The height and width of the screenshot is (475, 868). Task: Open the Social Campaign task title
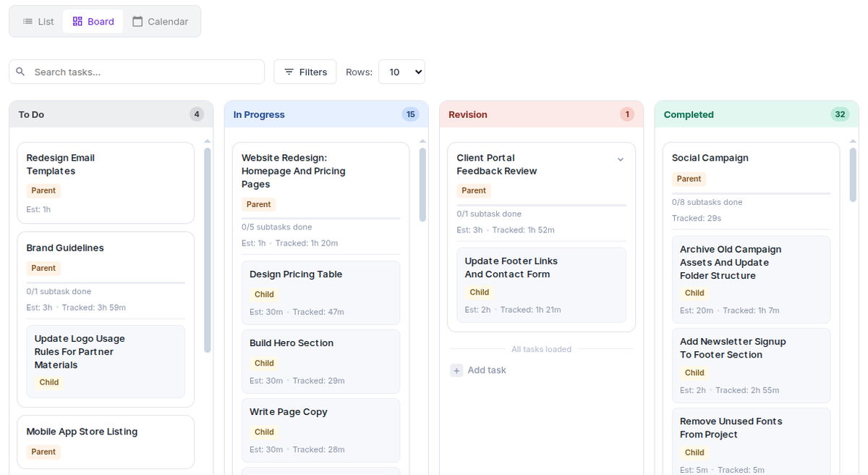(710, 158)
